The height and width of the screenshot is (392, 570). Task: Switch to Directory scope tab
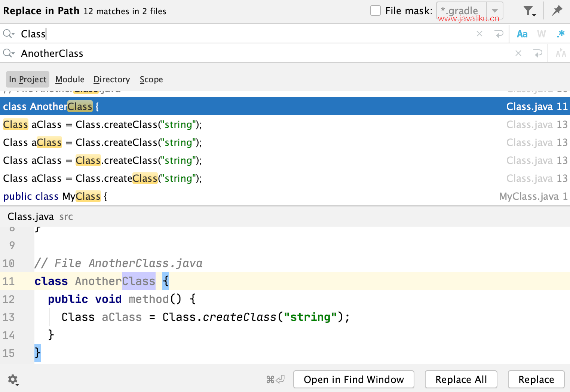(111, 79)
